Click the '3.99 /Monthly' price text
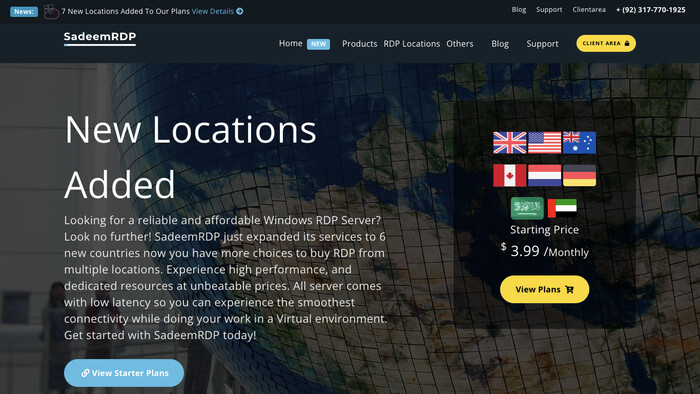The width and height of the screenshot is (700, 394). tap(549, 251)
